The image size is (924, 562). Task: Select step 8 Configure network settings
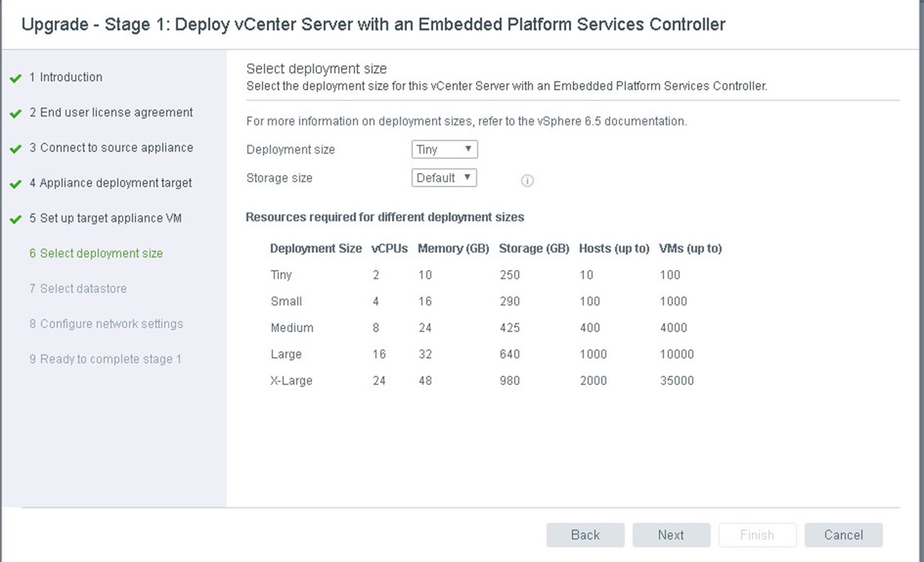106,324
